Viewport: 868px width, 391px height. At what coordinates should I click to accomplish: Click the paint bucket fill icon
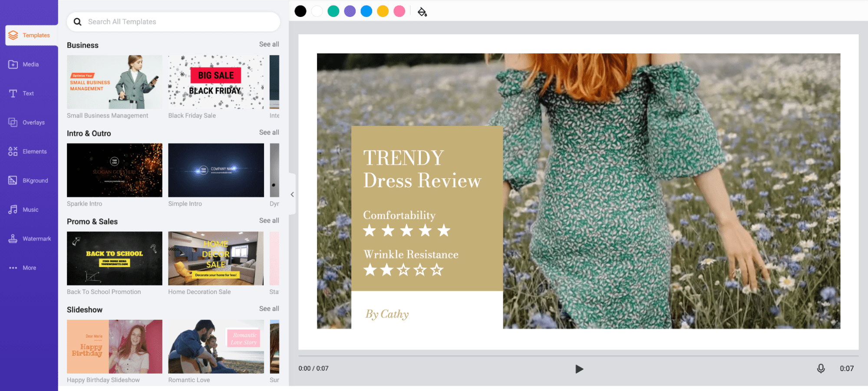(x=422, y=12)
